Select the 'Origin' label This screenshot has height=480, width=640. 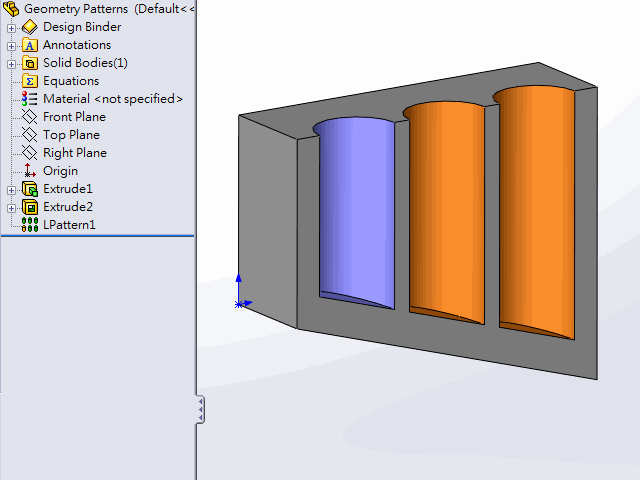pos(60,171)
